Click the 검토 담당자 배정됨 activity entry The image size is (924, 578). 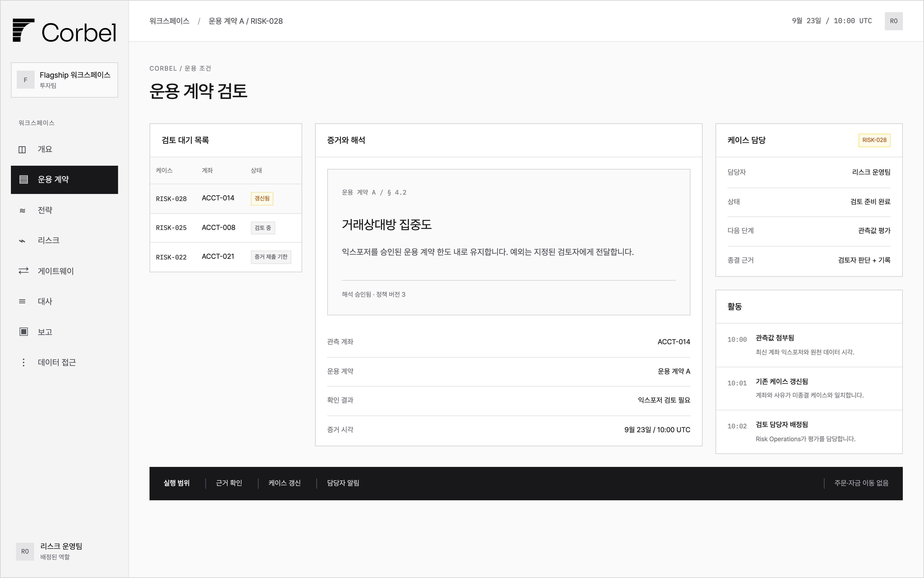tap(809, 432)
